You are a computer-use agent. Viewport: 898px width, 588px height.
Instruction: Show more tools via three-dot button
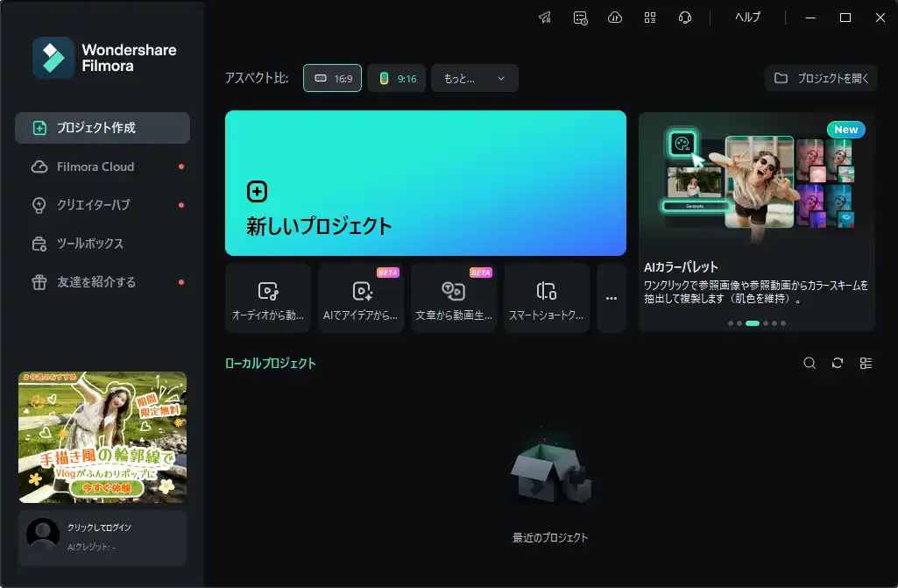coord(612,298)
